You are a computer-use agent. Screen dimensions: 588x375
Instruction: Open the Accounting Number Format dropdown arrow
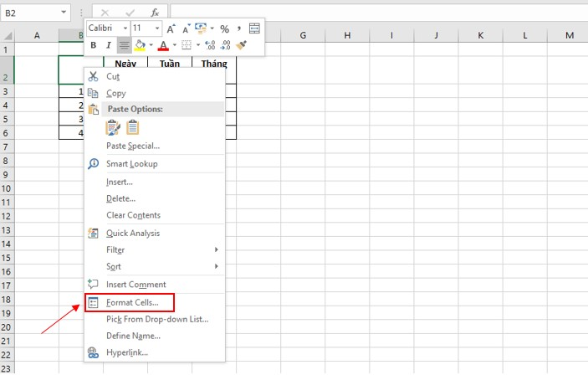coord(212,28)
